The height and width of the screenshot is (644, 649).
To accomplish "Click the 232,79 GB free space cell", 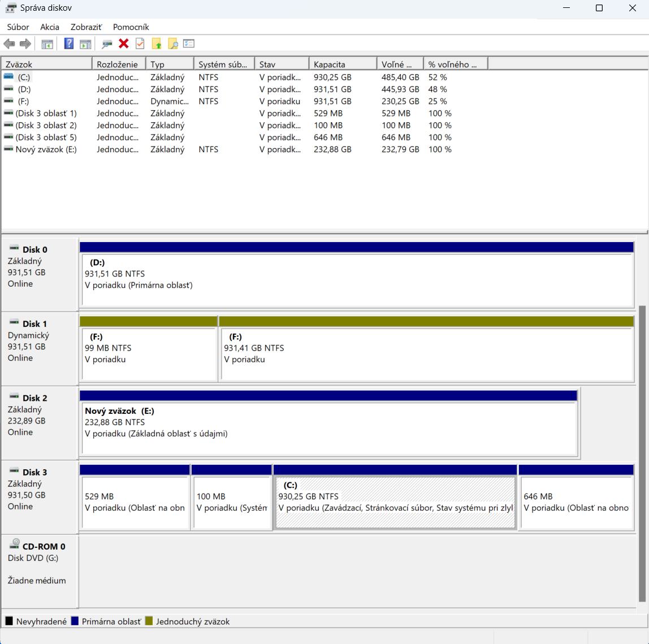I will pos(400,149).
